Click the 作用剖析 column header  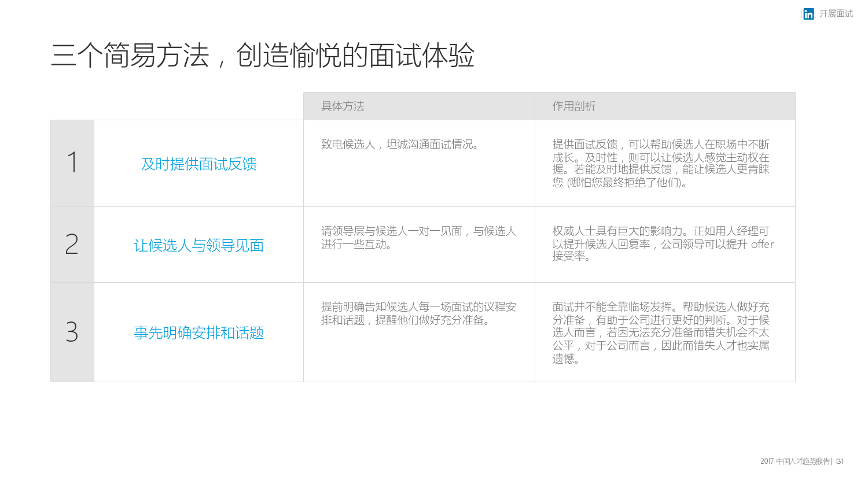click(x=573, y=106)
